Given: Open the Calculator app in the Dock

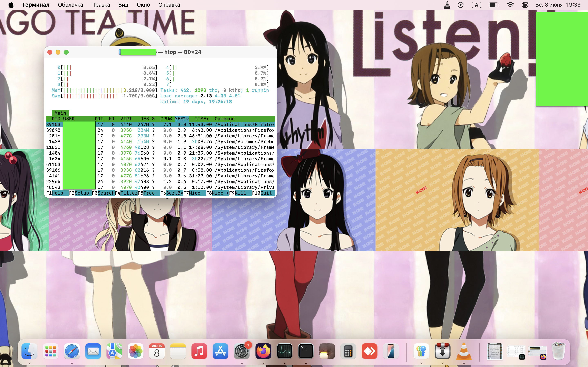Looking at the screenshot, I should (x=348, y=351).
